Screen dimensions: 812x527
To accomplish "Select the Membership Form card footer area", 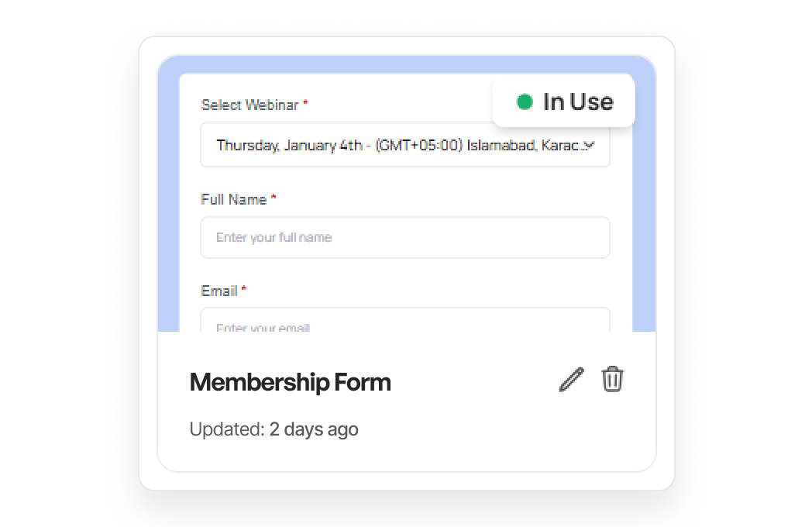I will coord(407,401).
